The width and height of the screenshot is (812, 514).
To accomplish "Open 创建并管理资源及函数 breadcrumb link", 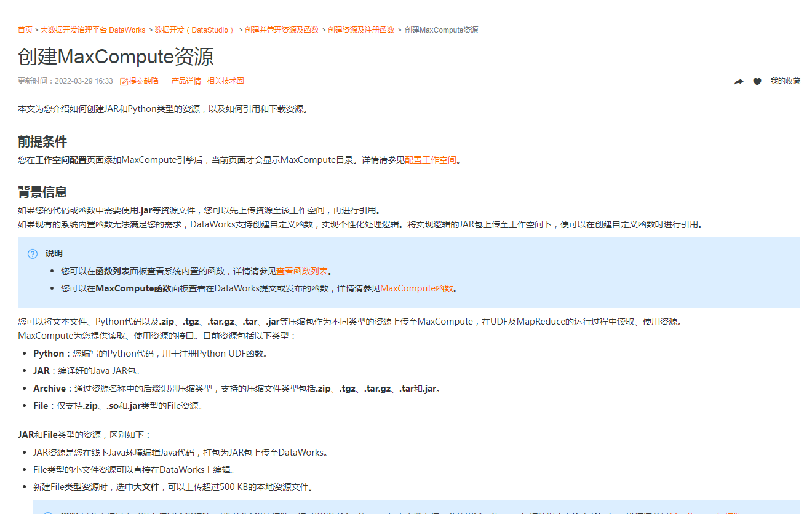I will click(x=282, y=30).
